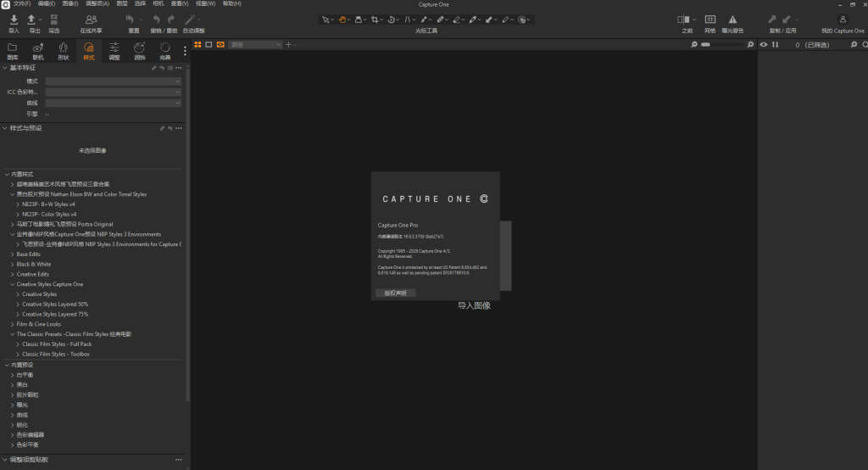Click the plus add-layer button

pyautogui.click(x=288, y=44)
